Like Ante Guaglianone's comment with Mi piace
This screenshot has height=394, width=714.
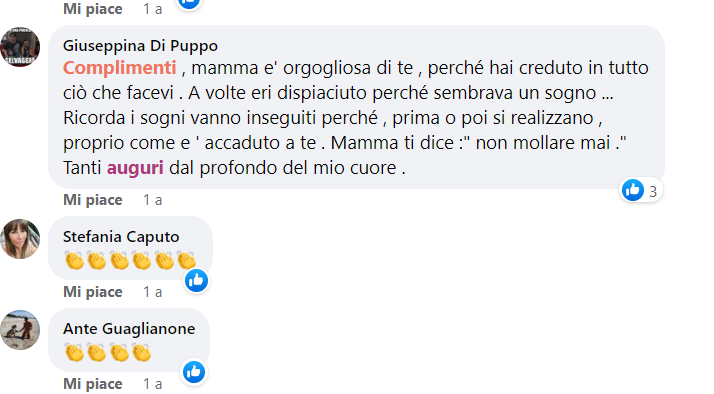click(x=93, y=384)
